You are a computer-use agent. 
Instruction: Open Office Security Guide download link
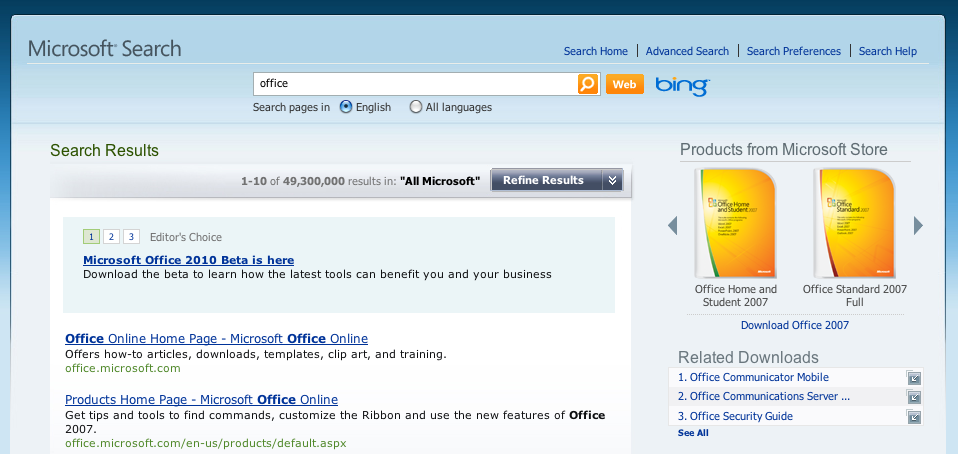735,416
